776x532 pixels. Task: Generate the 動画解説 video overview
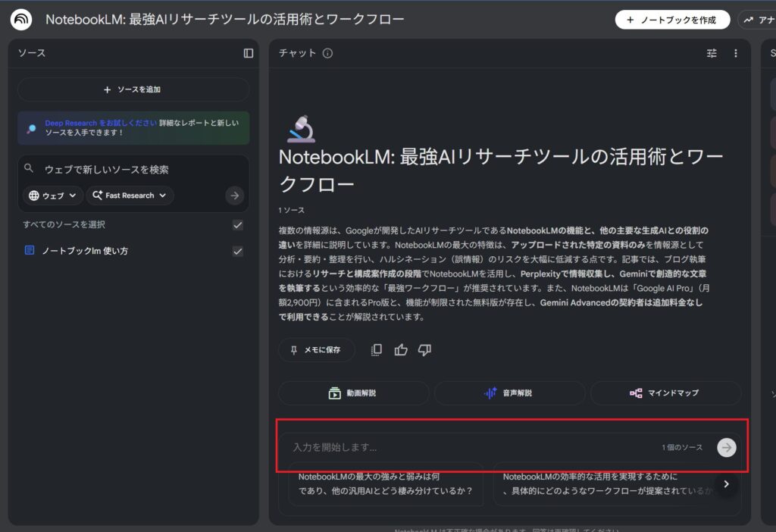(x=354, y=393)
